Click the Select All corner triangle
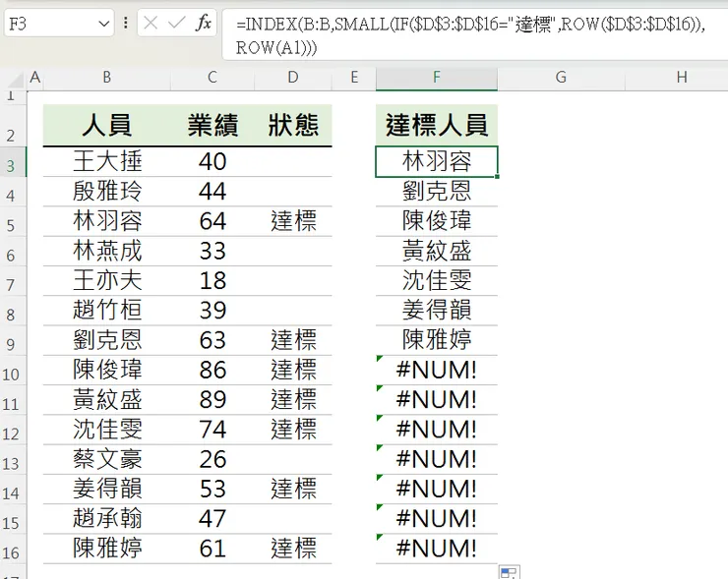Screen dimensions: 728x579 [x=17, y=81]
